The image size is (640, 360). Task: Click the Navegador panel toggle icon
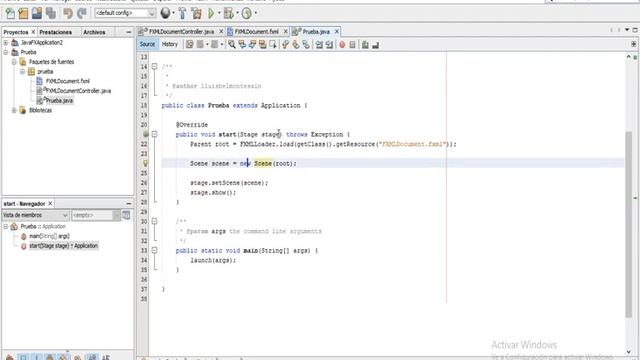pos(127,215)
